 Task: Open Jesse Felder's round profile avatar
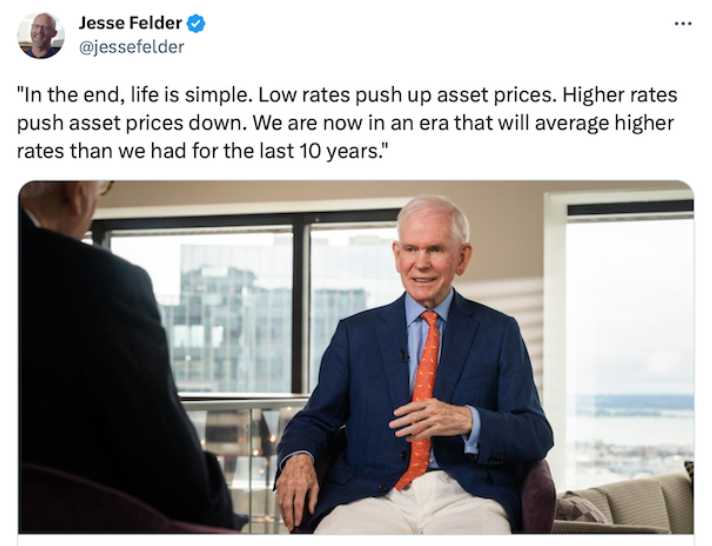[x=40, y=35]
